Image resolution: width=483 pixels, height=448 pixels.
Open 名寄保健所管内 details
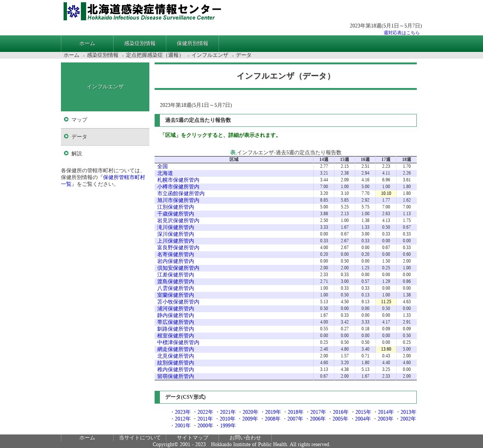[x=176, y=254]
